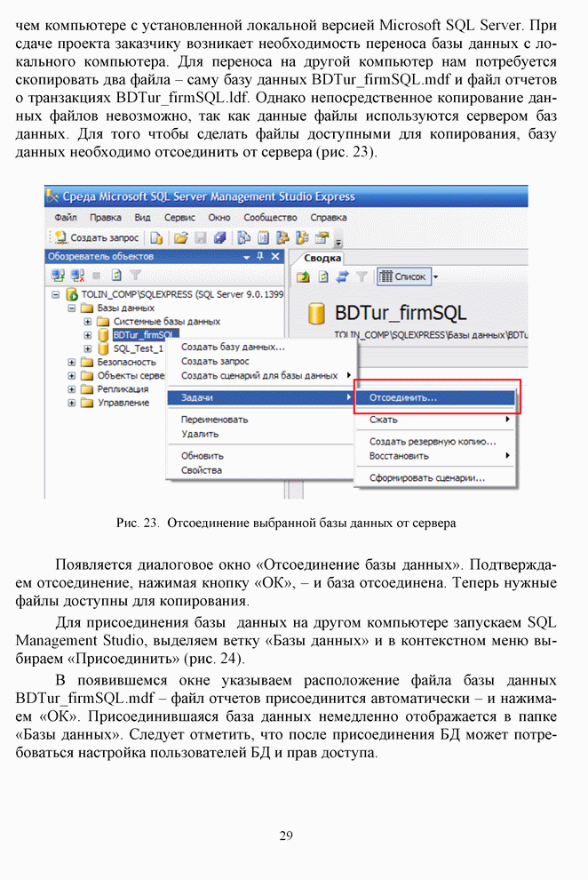This screenshot has width=588, height=880.
Task: Close the Обозреватель объектов panel
Action: [274, 256]
